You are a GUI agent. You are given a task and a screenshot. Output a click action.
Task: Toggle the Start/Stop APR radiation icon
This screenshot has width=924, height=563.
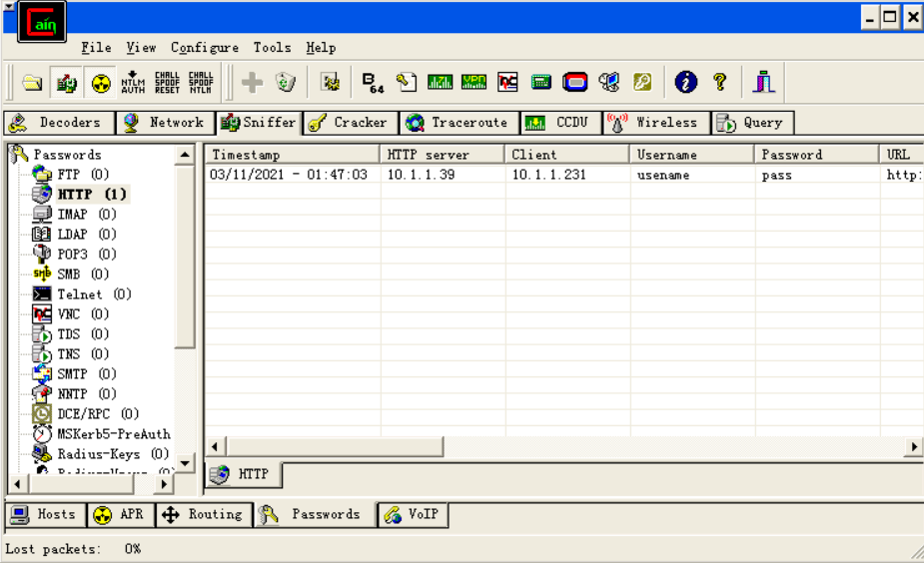pos(101,83)
